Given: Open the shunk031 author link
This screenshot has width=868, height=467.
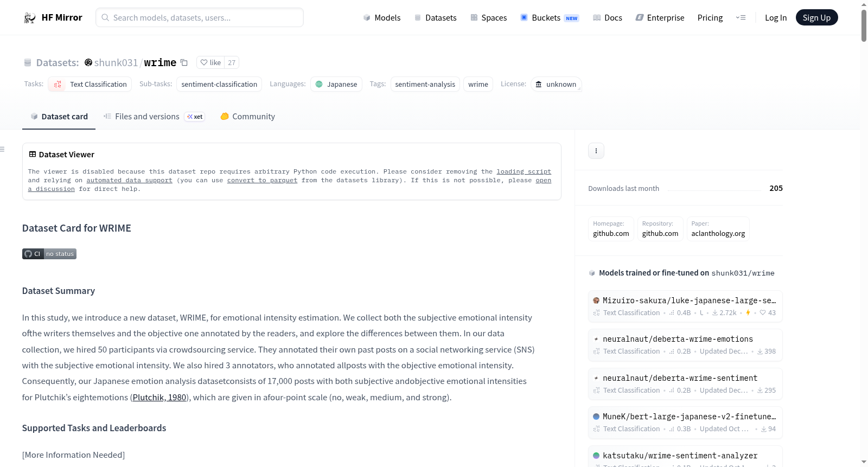Looking at the screenshot, I should coord(116,62).
